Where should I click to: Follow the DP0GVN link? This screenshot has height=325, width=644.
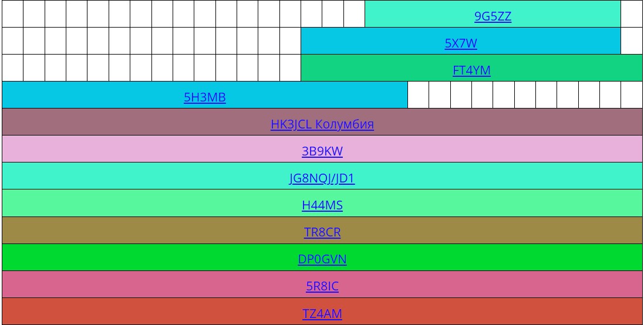pyautogui.click(x=322, y=259)
